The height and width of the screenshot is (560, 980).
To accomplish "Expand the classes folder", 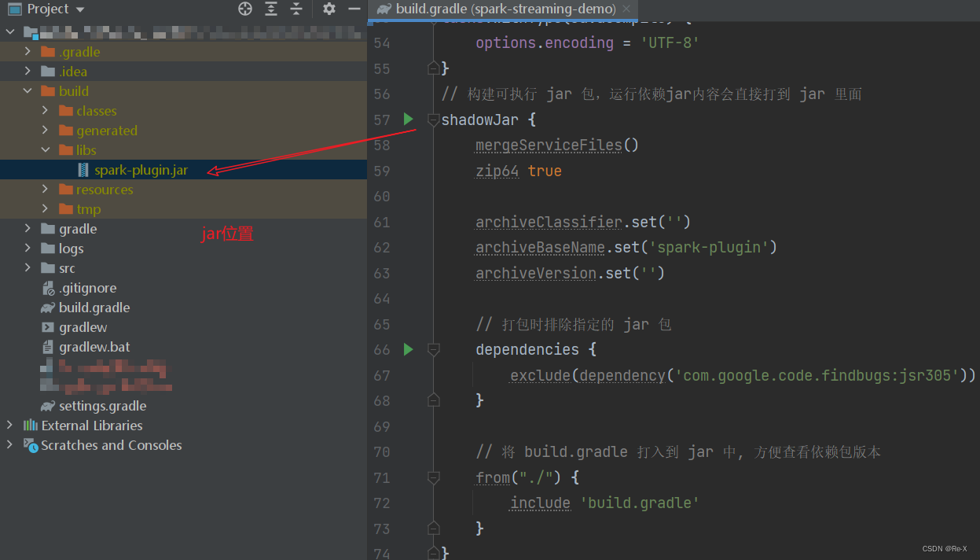I will [45, 111].
